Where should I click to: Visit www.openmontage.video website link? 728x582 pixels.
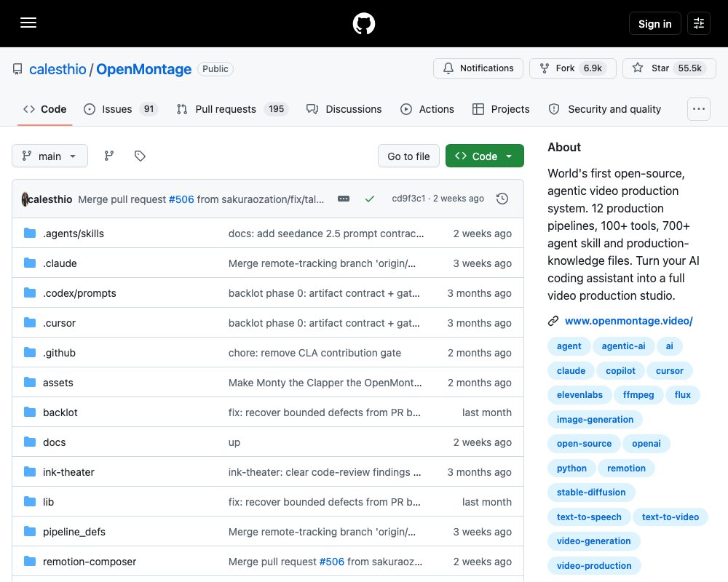coord(629,321)
